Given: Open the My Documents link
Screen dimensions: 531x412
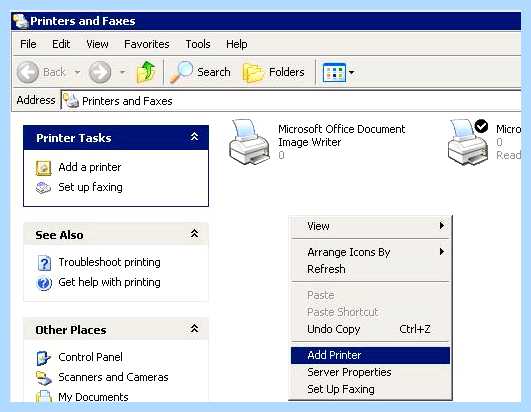Looking at the screenshot, I should pos(93,397).
